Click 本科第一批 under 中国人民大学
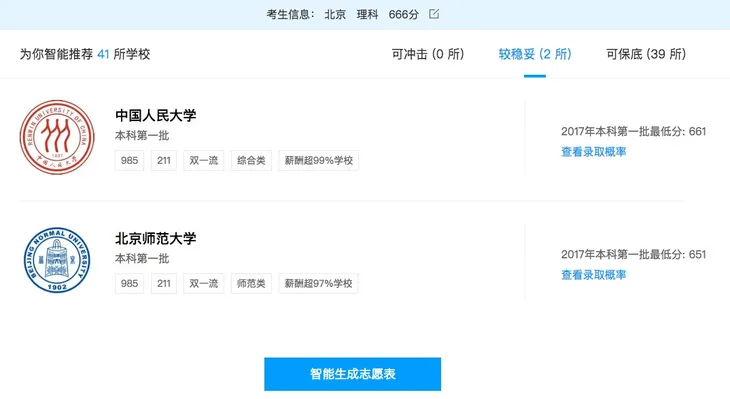The width and height of the screenshot is (730, 399). [142, 135]
